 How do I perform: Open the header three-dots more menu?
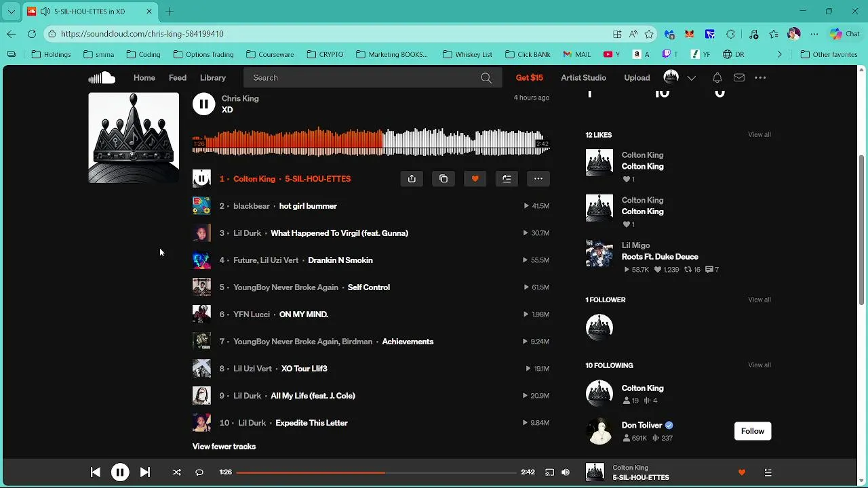point(760,78)
